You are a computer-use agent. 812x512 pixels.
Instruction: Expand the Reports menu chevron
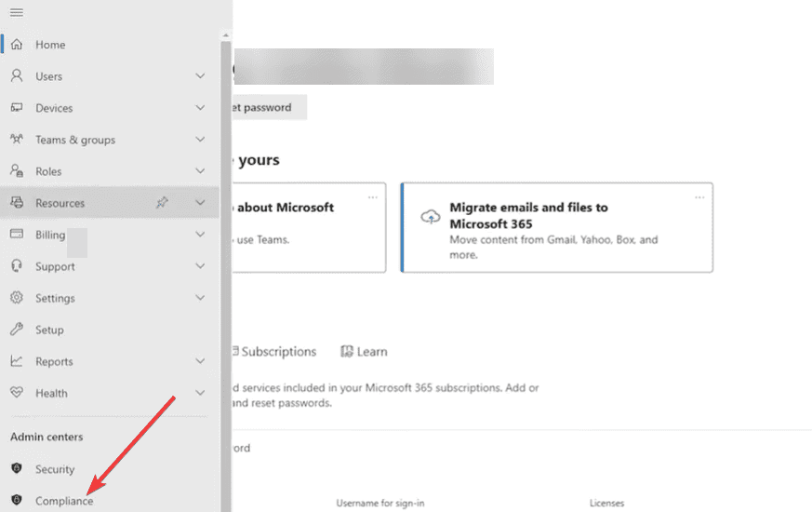coord(200,361)
